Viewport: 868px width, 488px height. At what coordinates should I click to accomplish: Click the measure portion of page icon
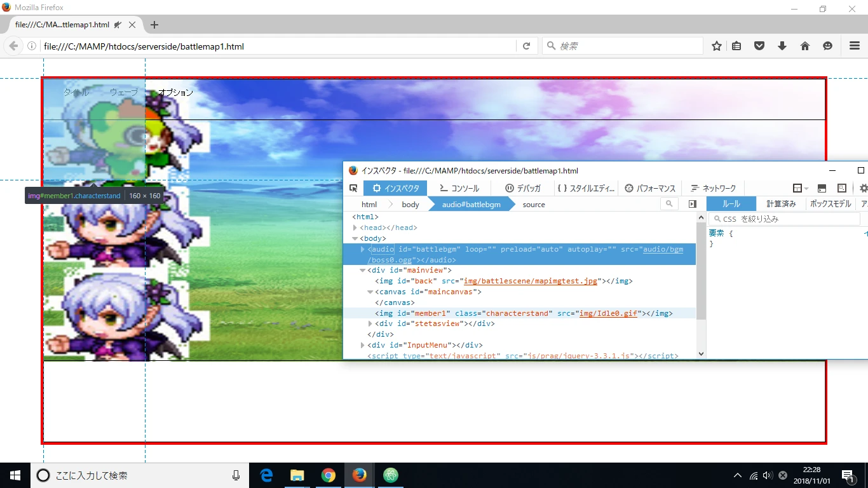coord(842,188)
